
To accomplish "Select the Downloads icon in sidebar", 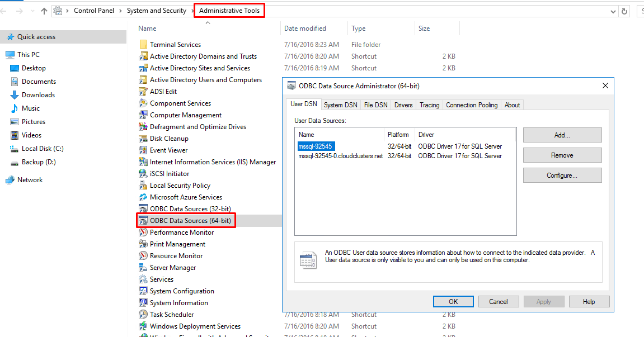I will [15, 95].
